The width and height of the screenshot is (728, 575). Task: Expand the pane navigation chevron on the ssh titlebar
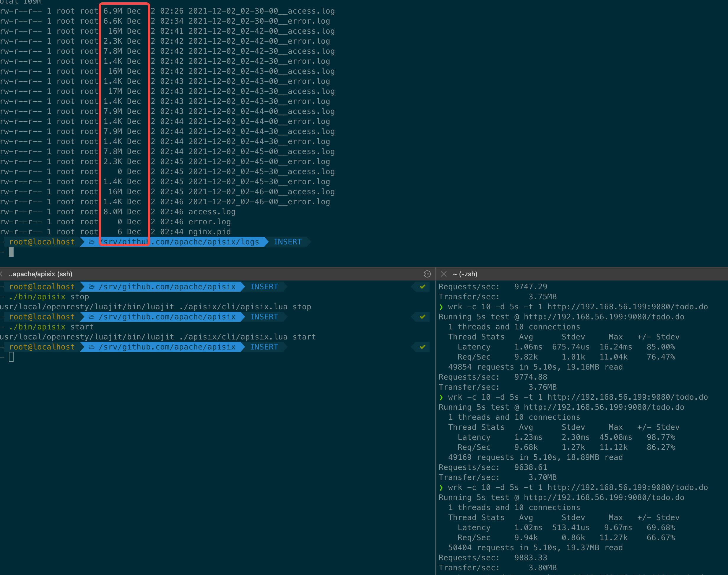point(3,274)
